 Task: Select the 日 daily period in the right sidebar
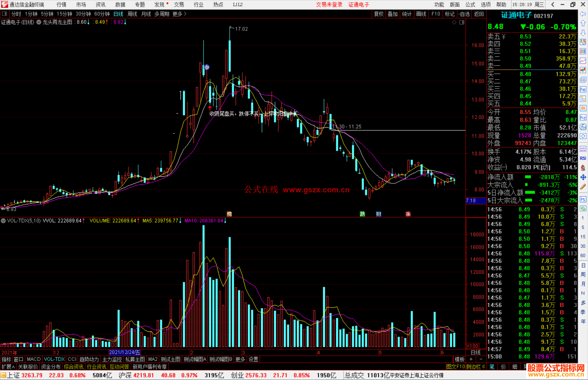(x=583, y=265)
